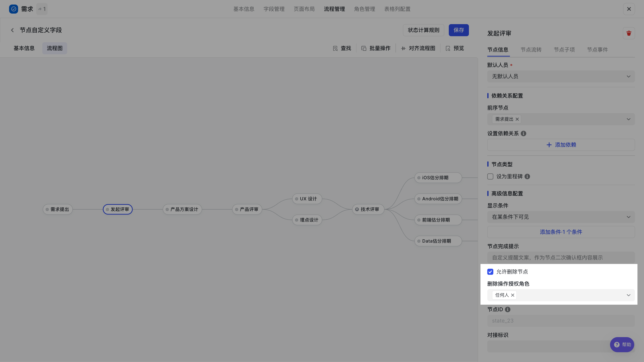The height and width of the screenshot is (362, 644).
Task: Select the 产品方案设计 node
Action: tap(182, 209)
